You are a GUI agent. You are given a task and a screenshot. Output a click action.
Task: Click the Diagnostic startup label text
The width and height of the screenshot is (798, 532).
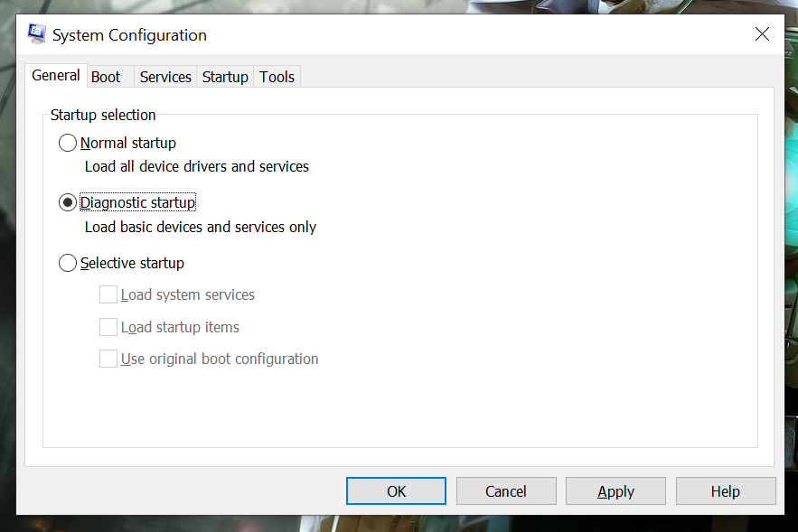(x=137, y=202)
